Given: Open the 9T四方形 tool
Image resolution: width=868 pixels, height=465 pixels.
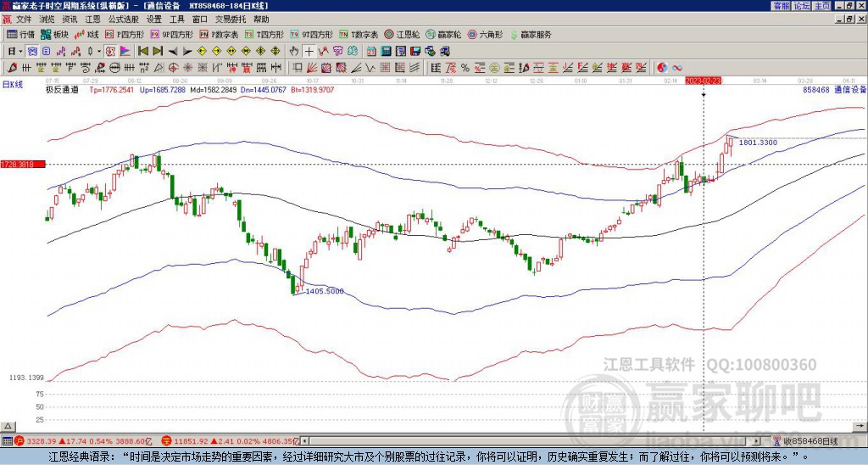Looking at the screenshot, I should click(312, 34).
